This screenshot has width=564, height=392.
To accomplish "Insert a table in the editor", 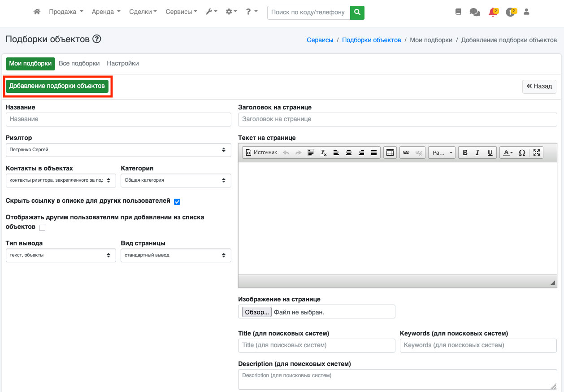I will (x=390, y=152).
